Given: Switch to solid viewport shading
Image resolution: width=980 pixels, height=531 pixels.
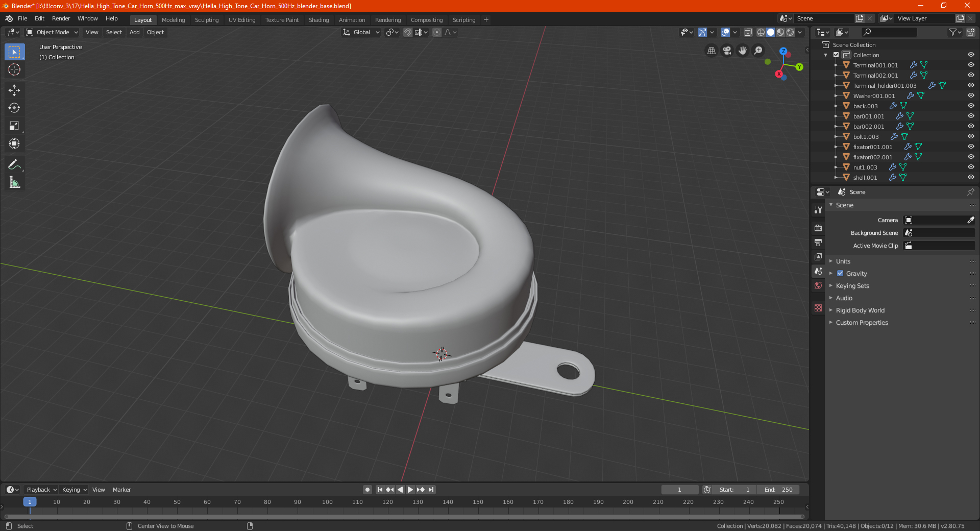Looking at the screenshot, I should [x=771, y=32].
